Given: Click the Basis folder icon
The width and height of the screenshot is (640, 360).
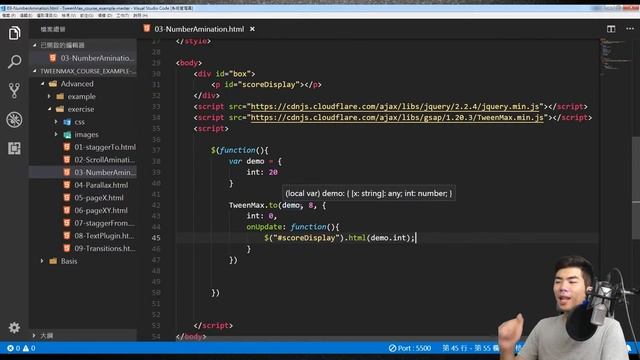Looking at the screenshot, I should click(x=53, y=261).
